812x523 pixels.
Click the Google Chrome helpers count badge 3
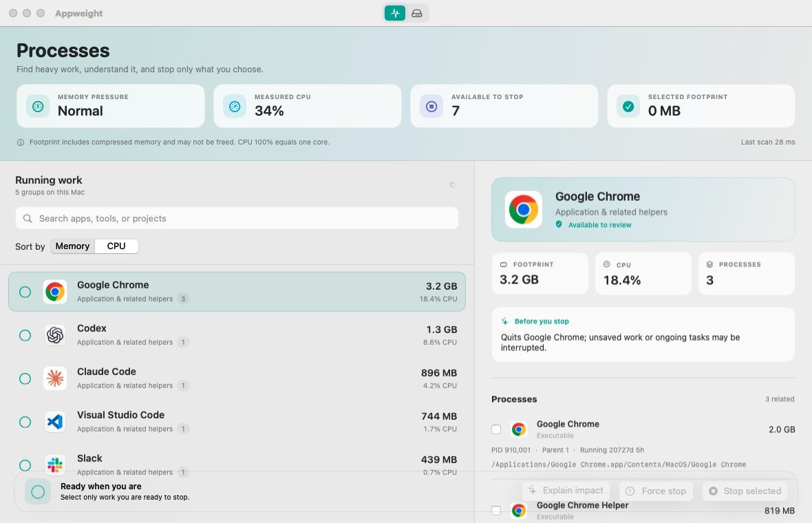point(183,299)
